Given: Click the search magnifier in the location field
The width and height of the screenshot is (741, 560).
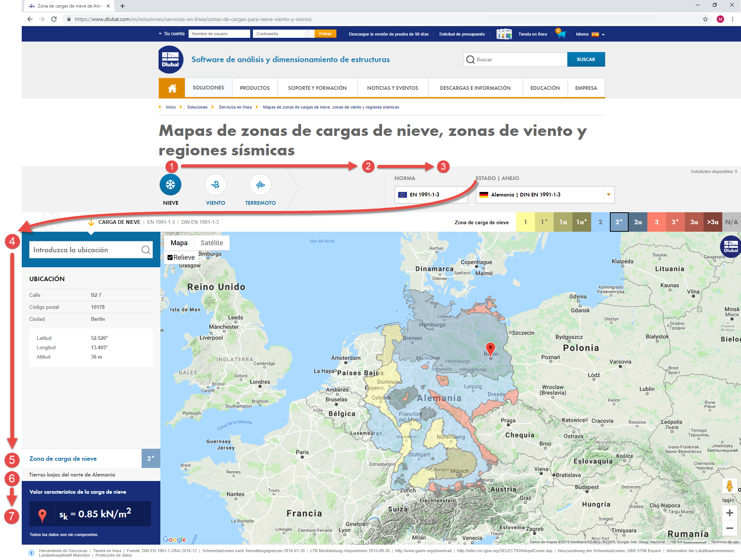Looking at the screenshot, I should pos(146,250).
